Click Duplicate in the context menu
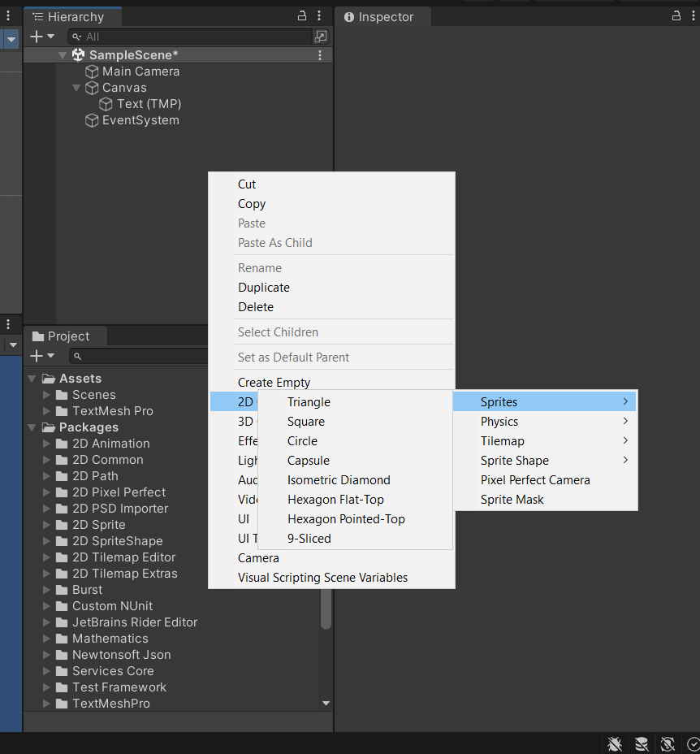 [x=264, y=288]
